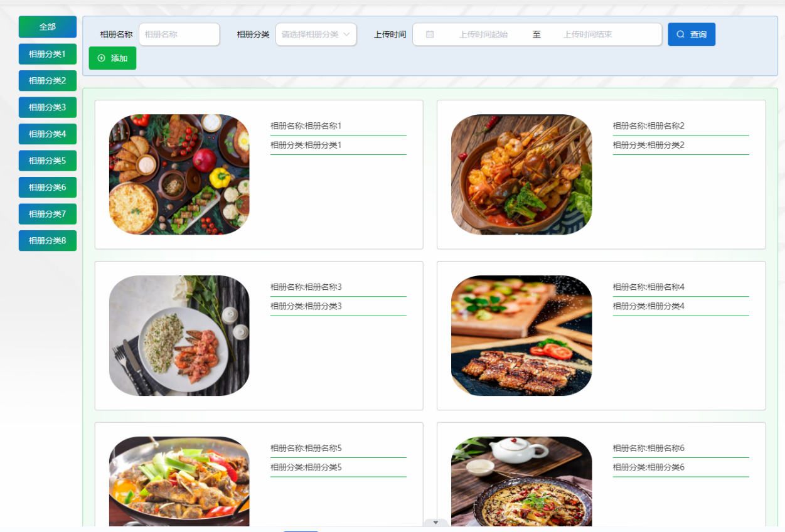
Task: Open the food spread photo of 相册名称1
Action: tap(179, 174)
